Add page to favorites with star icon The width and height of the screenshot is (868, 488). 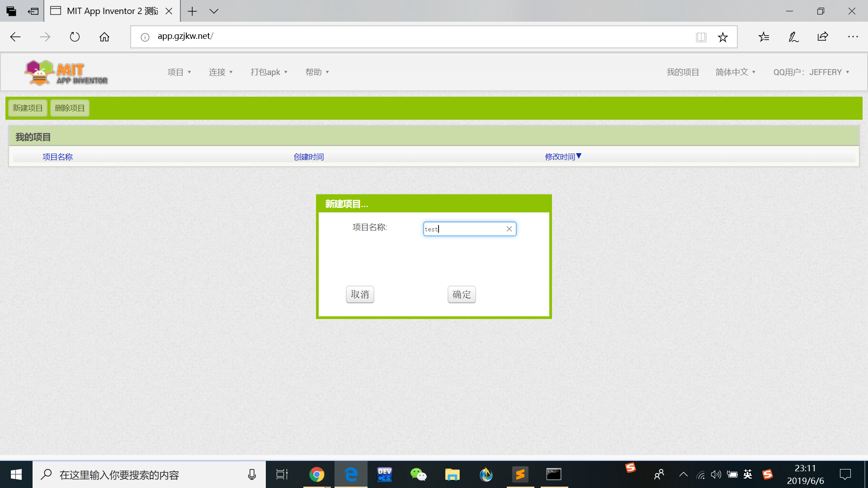point(722,37)
